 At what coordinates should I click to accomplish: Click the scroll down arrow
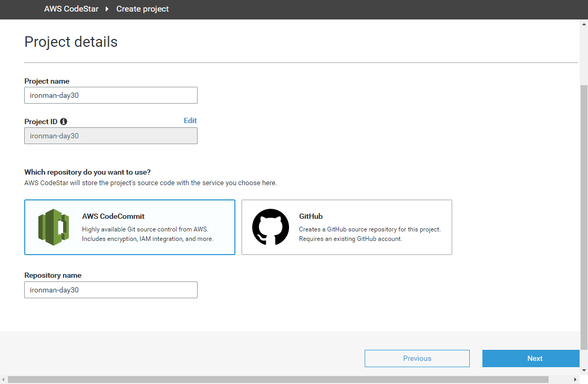click(x=583, y=370)
